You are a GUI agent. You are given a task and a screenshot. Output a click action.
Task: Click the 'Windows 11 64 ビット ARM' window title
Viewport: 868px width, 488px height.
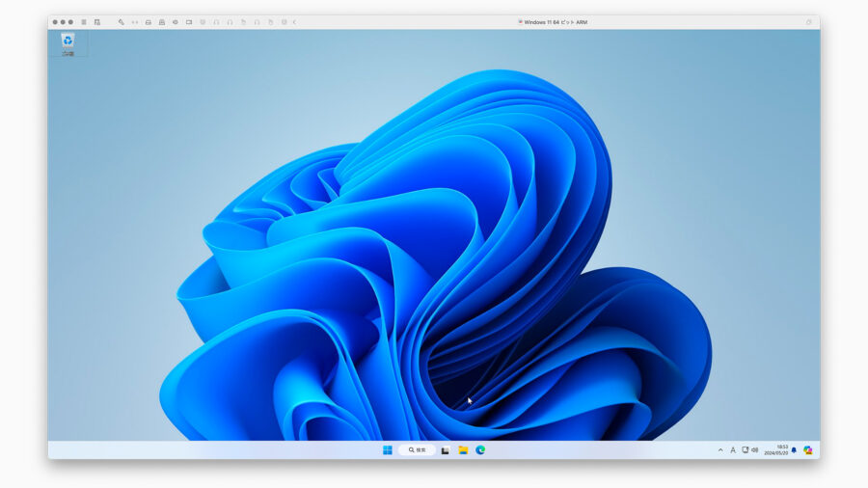click(556, 22)
